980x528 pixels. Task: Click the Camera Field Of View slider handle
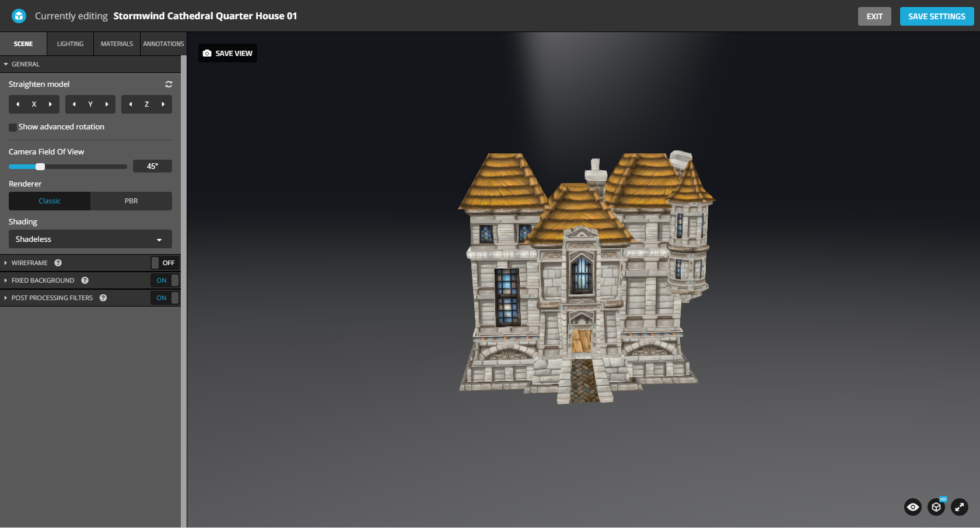coord(40,167)
